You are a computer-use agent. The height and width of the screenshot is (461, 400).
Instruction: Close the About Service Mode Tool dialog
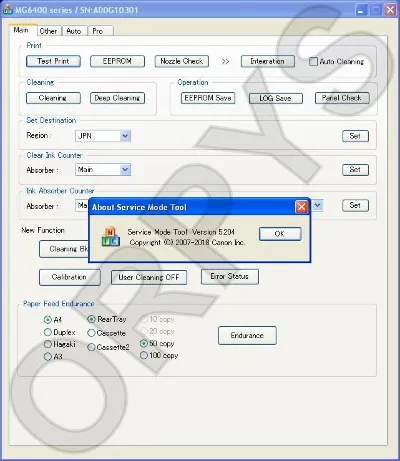coord(301,207)
